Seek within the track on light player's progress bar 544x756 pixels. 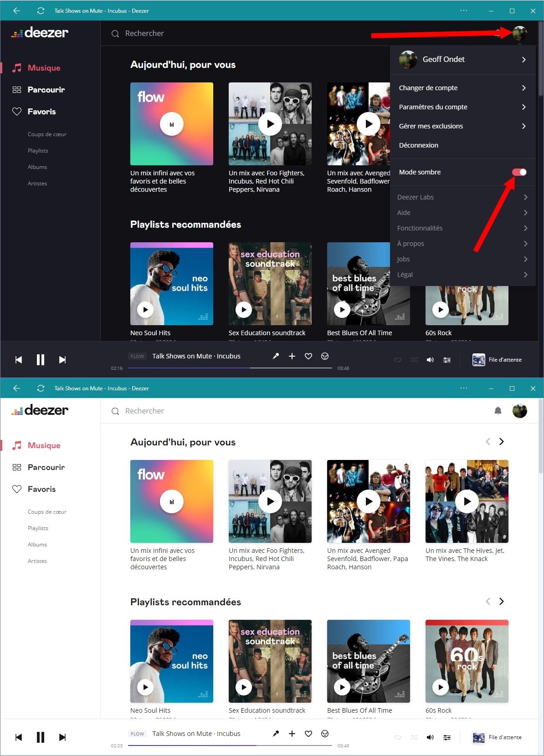pyautogui.click(x=230, y=746)
